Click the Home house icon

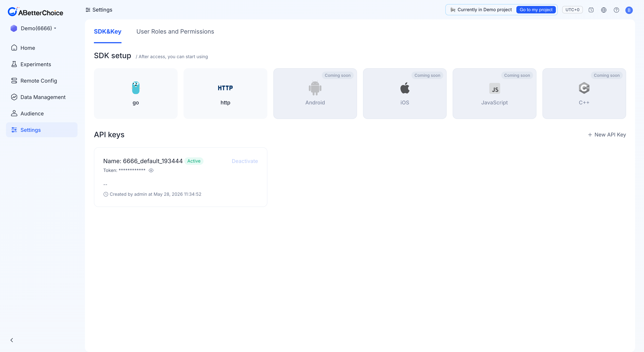point(14,48)
